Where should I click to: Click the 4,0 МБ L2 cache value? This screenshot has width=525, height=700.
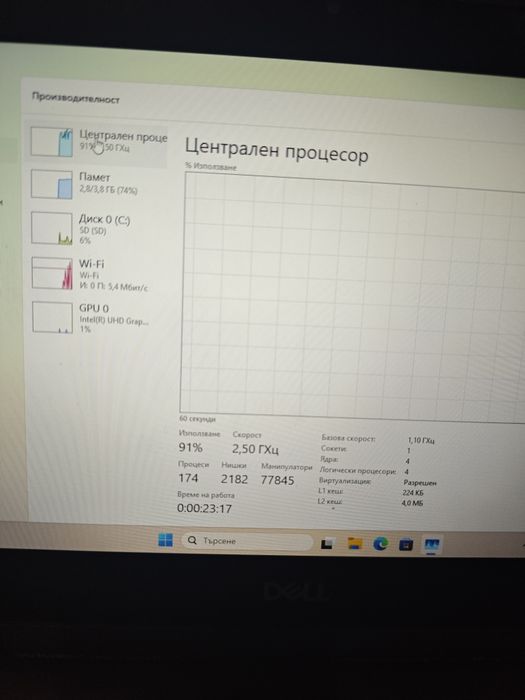coord(412,503)
